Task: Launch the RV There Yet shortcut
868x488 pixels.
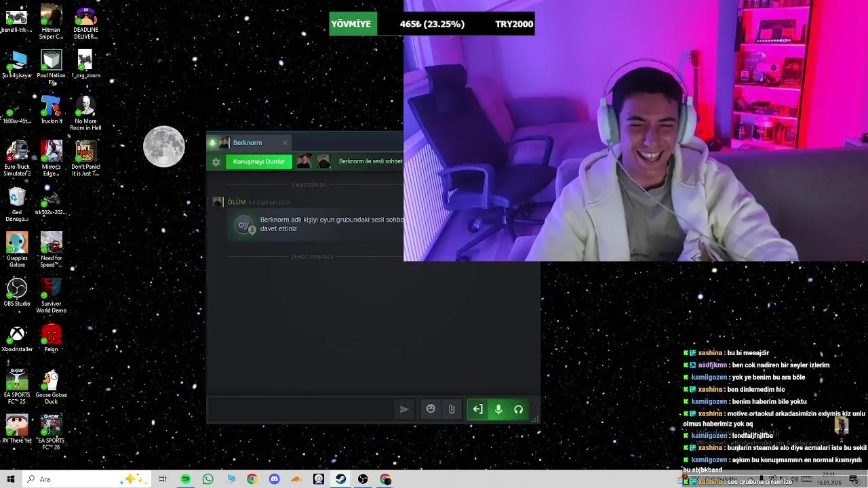Action: (x=17, y=429)
